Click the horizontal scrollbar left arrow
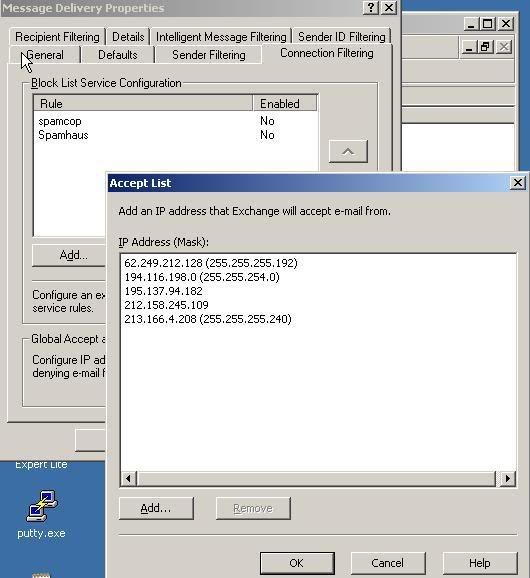Image resolution: width=530 pixels, height=578 pixels. click(128, 478)
